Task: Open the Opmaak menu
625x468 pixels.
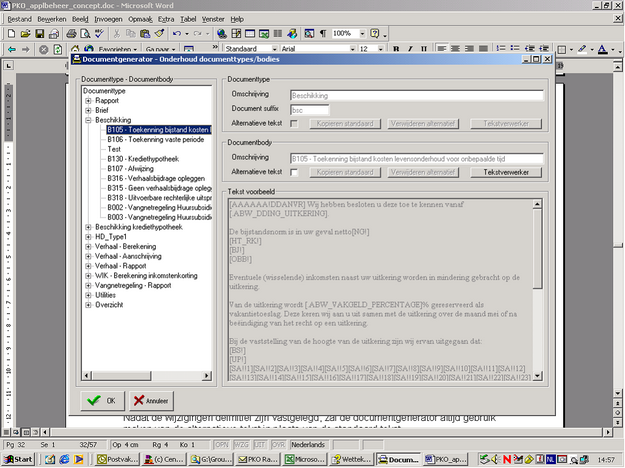Action: 138,18
